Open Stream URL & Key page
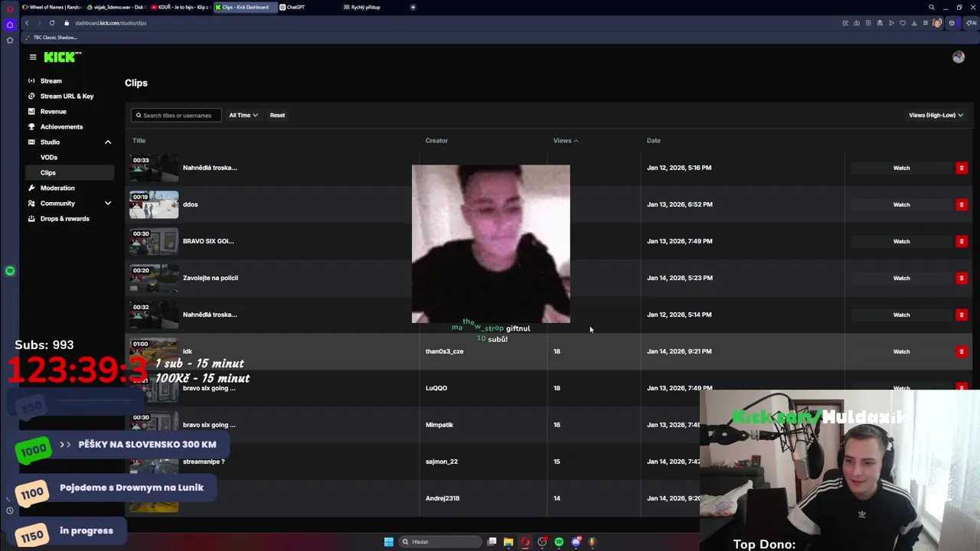Screen dimensions: 980x551 point(67,96)
